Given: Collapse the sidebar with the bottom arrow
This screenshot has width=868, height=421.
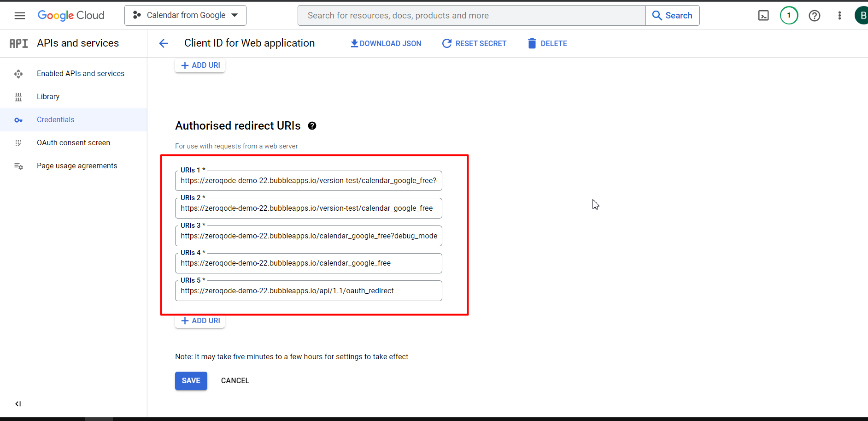Looking at the screenshot, I should [x=18, y=404].
